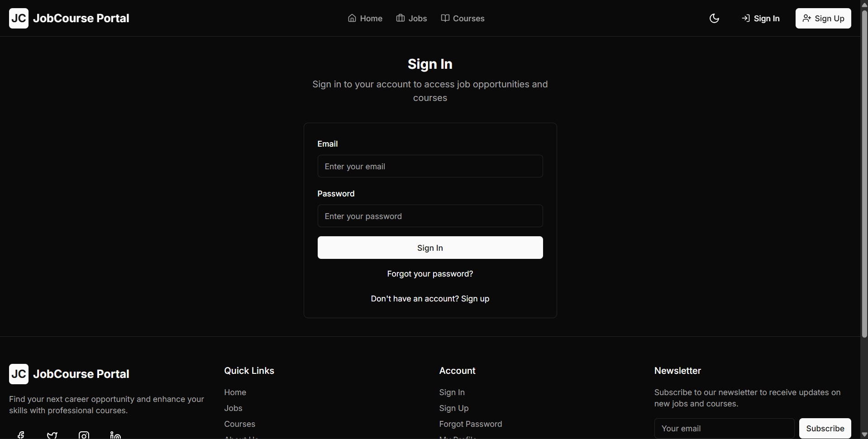Open Forgot Password under Account section
The height and width of the screenshot is (439, 868).
pyautogui.click(x=471, y=424)
